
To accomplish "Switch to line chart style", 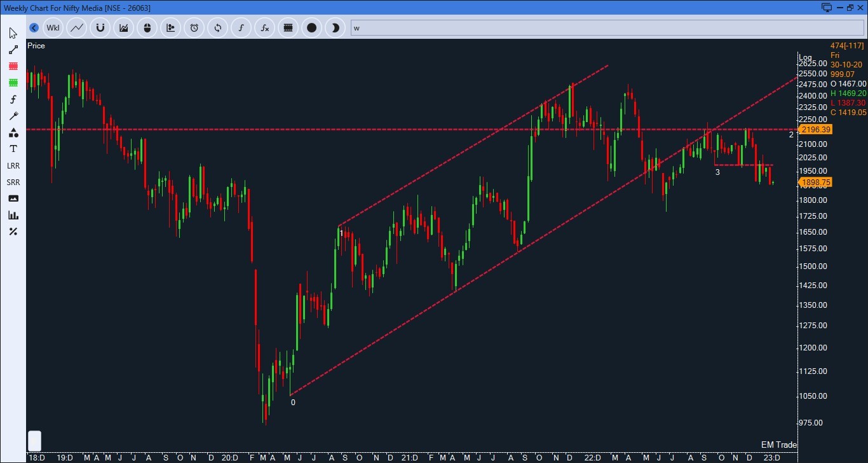I will coord(77,28).
